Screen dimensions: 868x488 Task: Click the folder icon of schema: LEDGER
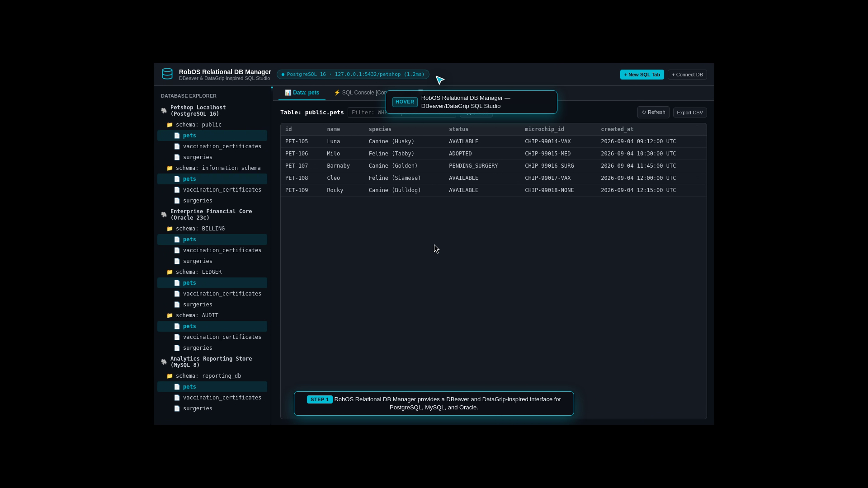click(x=170, y=272)
